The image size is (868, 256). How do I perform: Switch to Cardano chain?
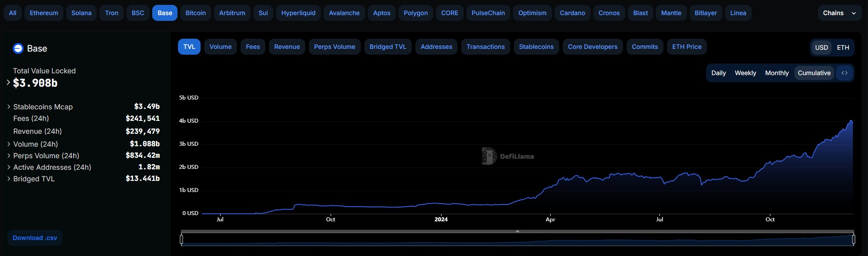572,13
